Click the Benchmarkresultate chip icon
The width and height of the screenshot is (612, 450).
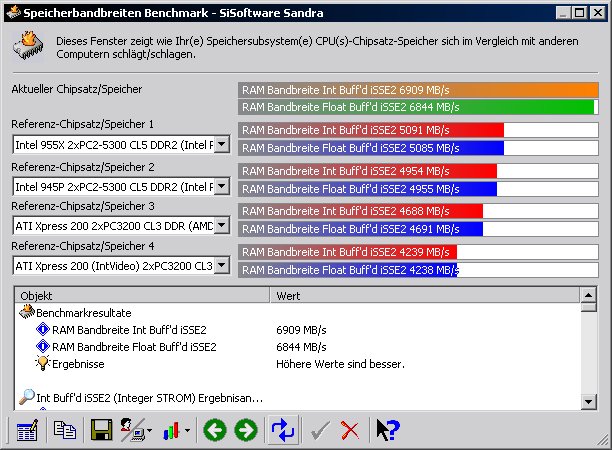coord(27,312)
